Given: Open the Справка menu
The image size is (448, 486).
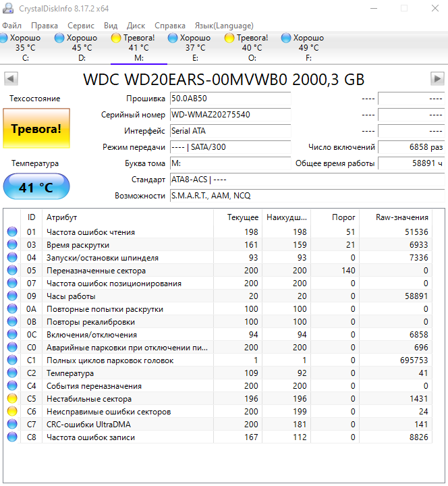Looking at the screenshot, I should (170, 26).
